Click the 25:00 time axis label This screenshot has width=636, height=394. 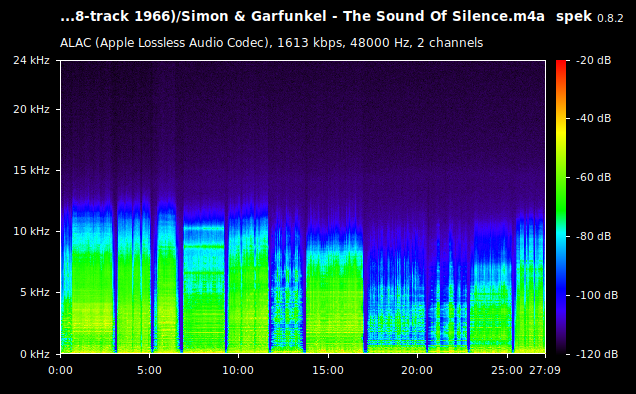(507, 370)
